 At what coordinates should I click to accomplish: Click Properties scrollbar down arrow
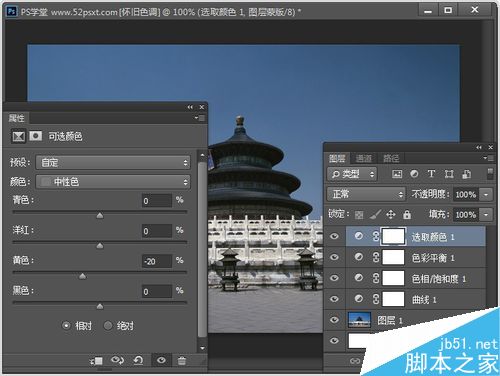(x=202, y=348)
